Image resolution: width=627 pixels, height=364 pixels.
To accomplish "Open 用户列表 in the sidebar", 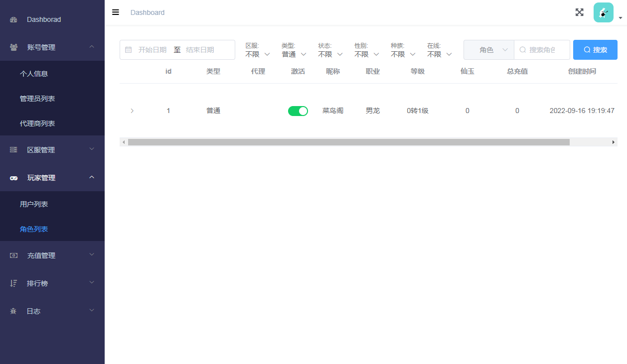I will (34, 204).
